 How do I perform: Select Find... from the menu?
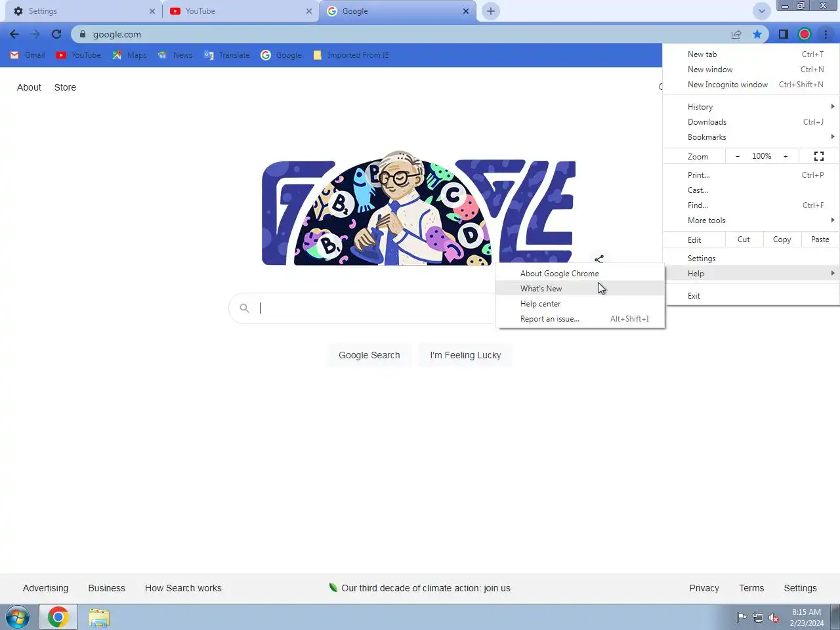(751, 205)
